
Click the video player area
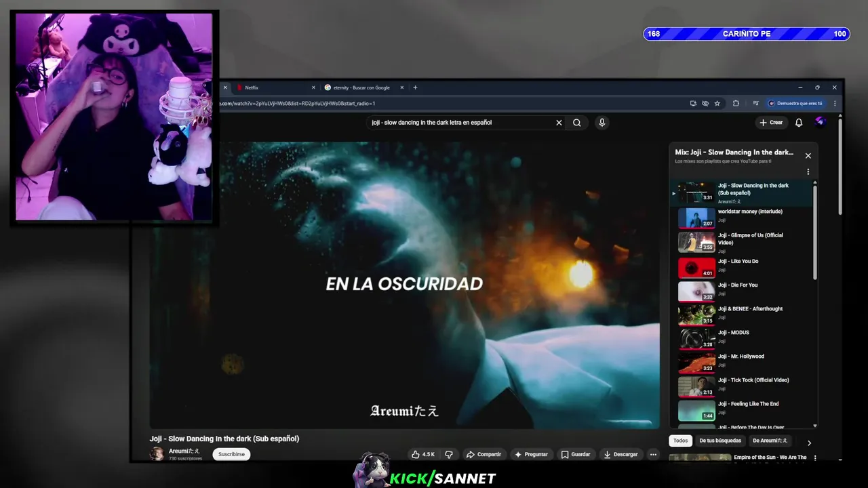point(405,285)
